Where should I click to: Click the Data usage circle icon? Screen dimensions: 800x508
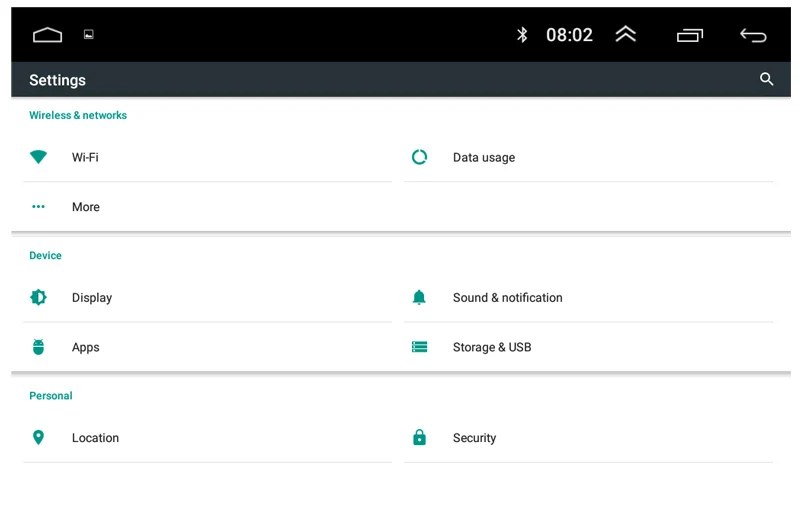click(419, 157)
